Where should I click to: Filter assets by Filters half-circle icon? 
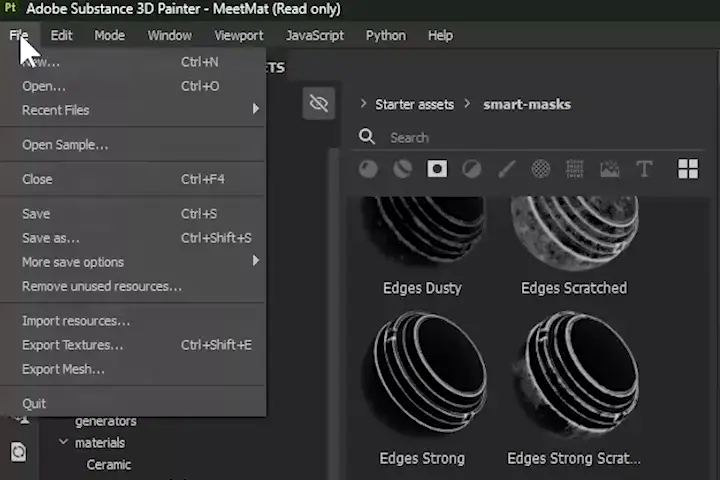coord(472,169)
